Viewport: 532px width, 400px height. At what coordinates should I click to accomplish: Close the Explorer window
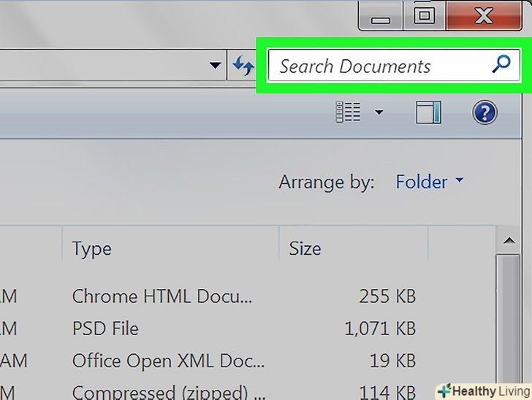(x=484, y=16)
